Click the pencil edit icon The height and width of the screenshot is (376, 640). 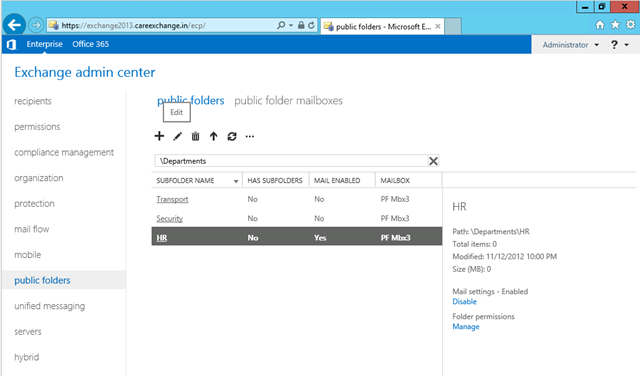[177, 136]
